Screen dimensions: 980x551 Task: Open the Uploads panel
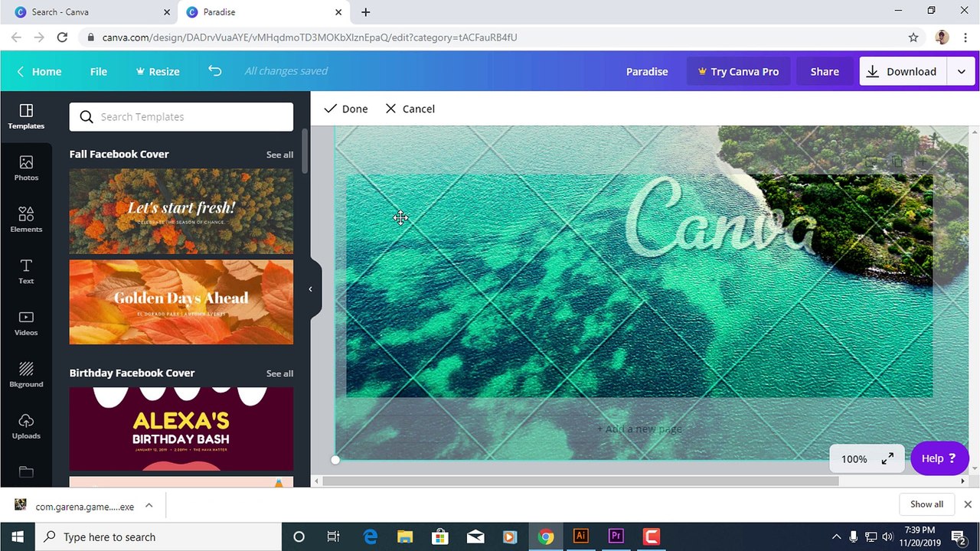click(26, 426)
